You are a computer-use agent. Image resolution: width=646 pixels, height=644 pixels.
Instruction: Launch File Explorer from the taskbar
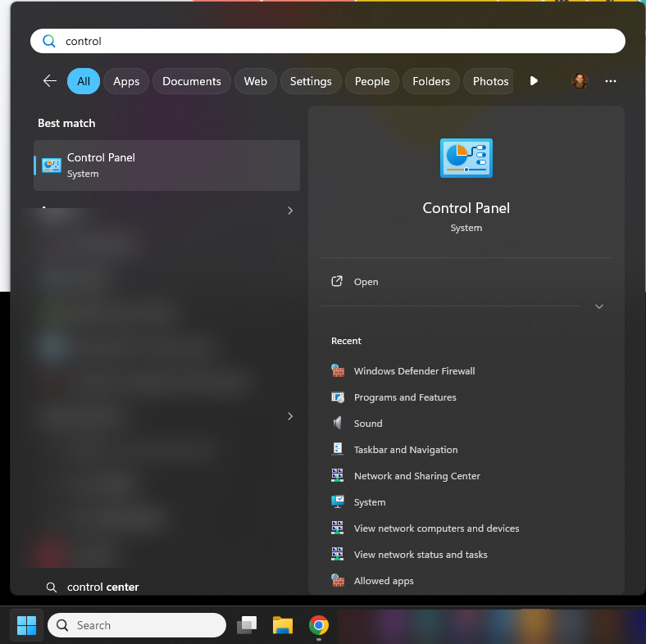(x=283, y=625)
